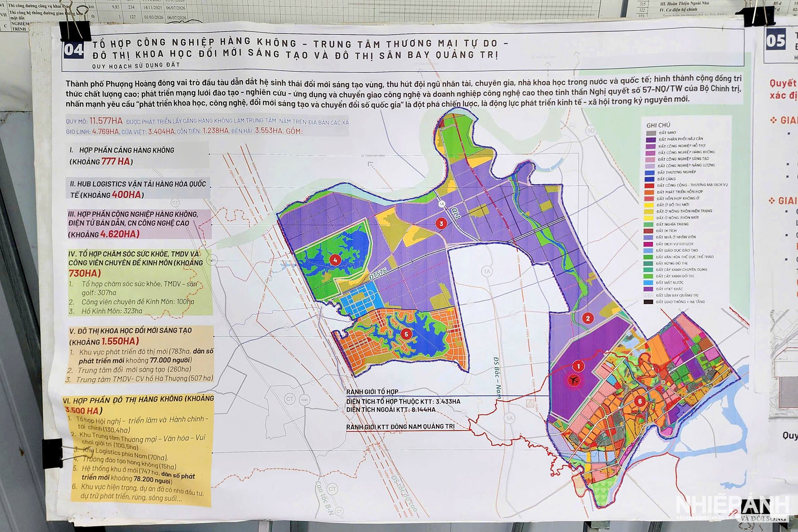Click 'DIỆN TÍCH NGOÀI KTT: 8.144HA' text

[x=391, y=410]
